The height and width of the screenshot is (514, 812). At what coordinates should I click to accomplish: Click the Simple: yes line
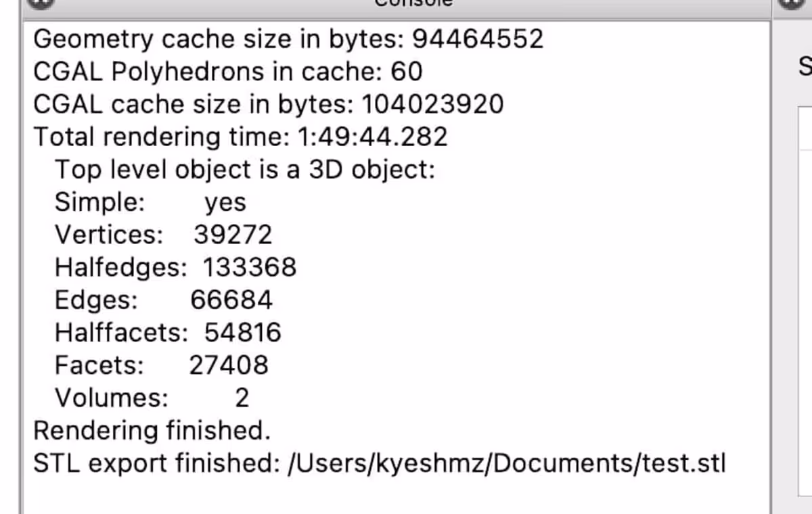(150, 202)
